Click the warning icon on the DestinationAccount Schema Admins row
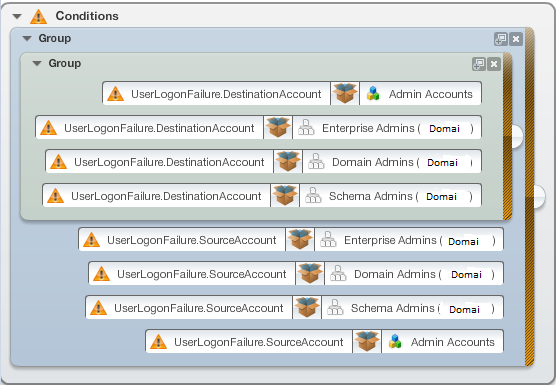 (x=55, y=196)
